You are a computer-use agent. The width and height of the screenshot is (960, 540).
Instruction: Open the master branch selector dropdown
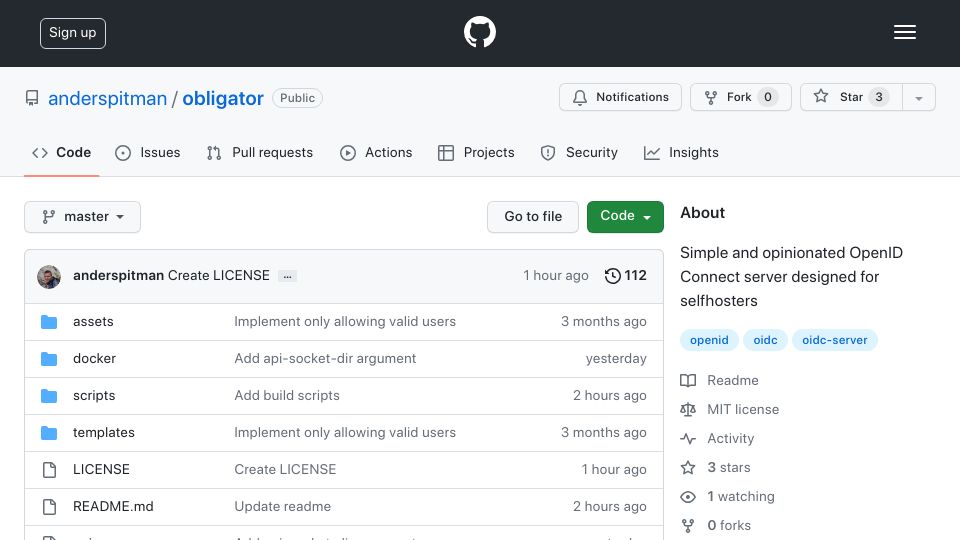click(x=83, y=217)
